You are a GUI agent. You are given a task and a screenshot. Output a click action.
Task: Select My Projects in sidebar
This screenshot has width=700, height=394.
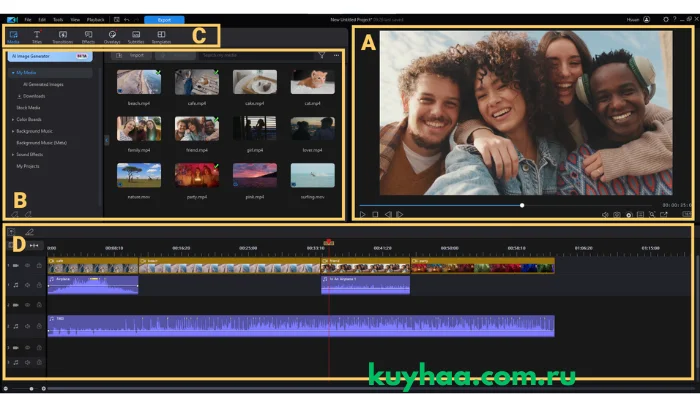coord(28,166)
